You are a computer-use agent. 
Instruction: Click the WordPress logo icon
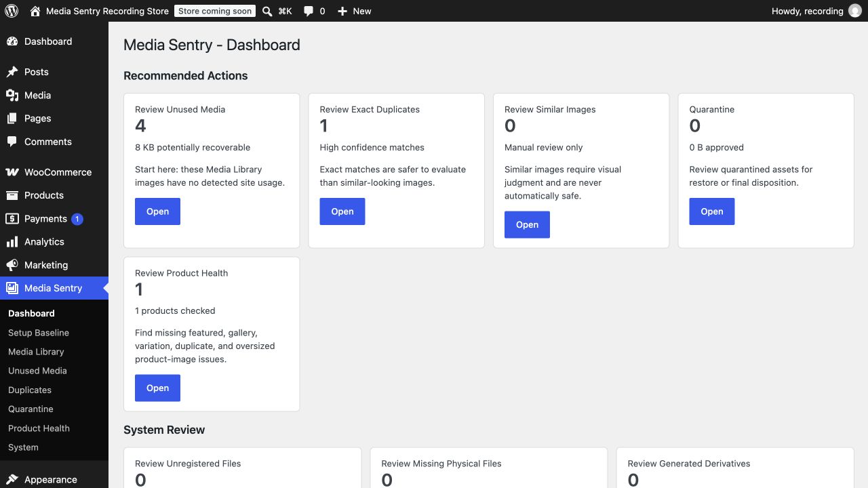pyautogui.click(x=12, y=11)
